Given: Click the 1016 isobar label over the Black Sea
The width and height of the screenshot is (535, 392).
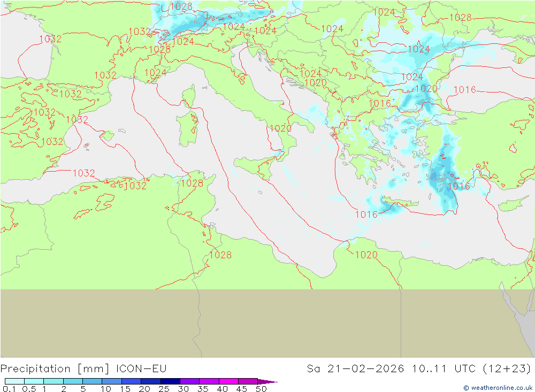Looking at the screenshot, I should 465,90.
